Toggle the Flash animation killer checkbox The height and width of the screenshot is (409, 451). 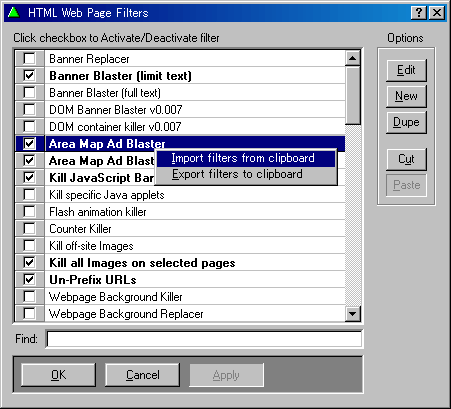click(x=29, y=212)
